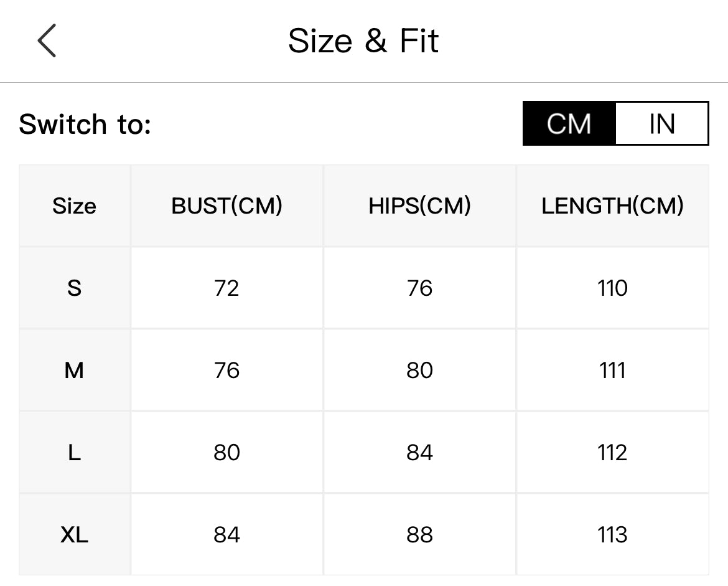This screenshot has height=586, width=728.
Task: Click the HIPS(CM) column header
Action: pos(419,206)
